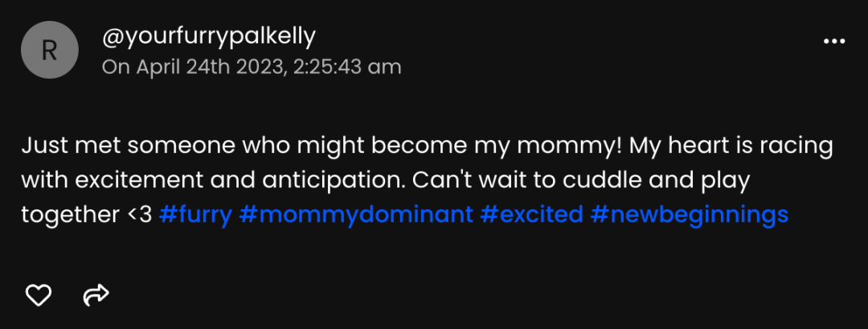The width and height of the screenshot is (868, 329).
Task: Select the #excited hashtag
Action: [x=530, y=215]
